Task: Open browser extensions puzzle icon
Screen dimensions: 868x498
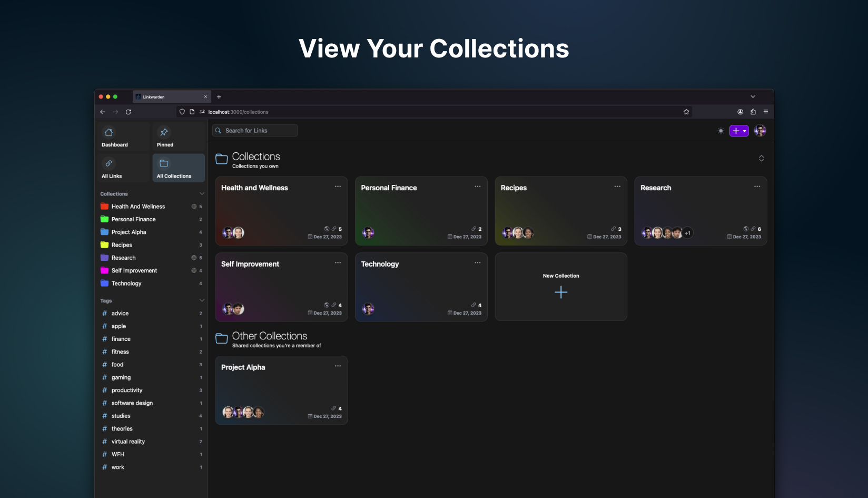Action: coord(753,112)
